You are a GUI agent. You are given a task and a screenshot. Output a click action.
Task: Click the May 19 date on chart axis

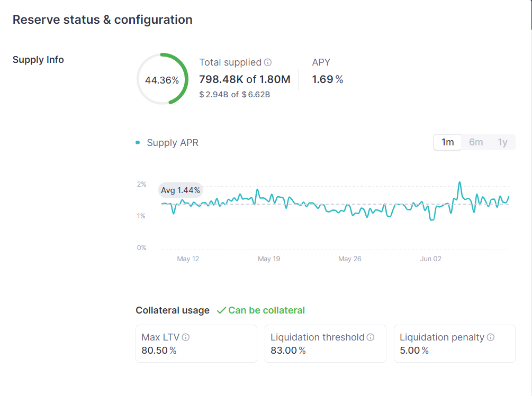point(269,259)
